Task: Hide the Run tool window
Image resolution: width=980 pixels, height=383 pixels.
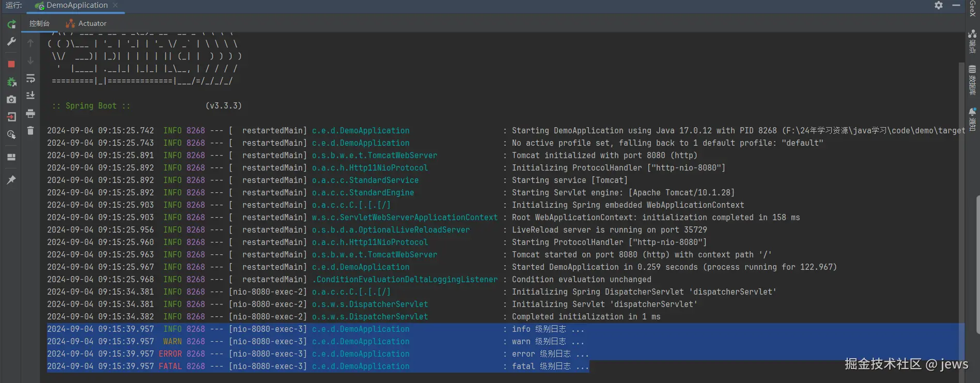Action: [x=956, y=5]
